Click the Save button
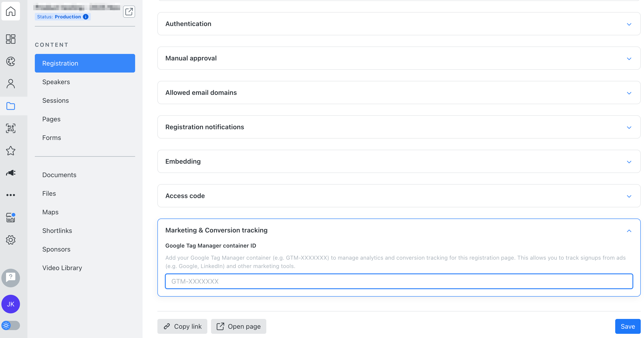Image resolution: width=644 pixels, height=338 pixels. [x=628, y=326]
